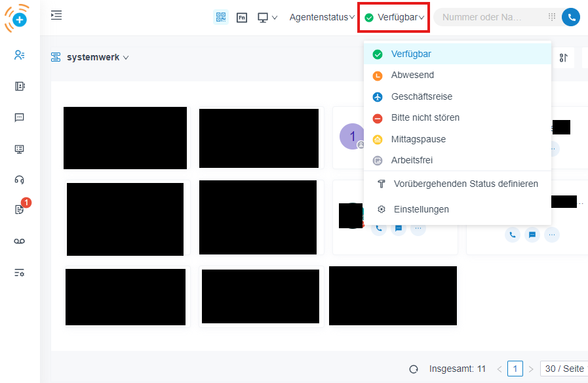Open Einstellungen from status menu

[421, 209]
